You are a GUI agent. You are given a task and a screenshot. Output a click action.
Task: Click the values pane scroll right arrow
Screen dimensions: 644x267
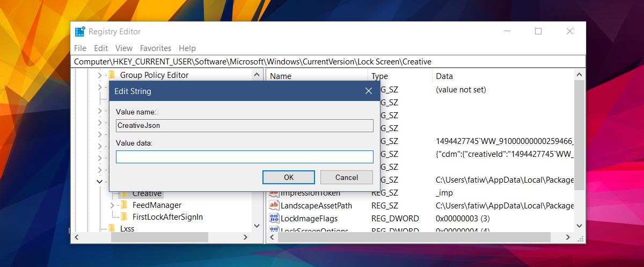coord(569,237)
